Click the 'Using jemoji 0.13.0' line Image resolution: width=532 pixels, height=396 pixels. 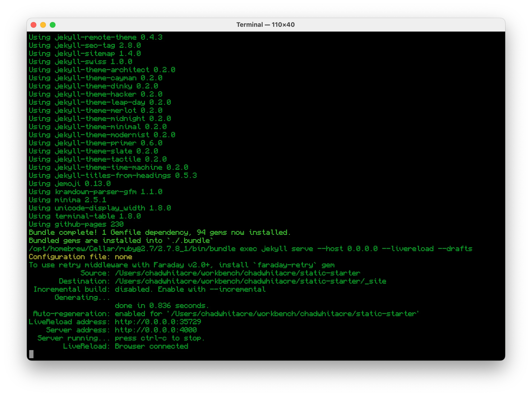pos(70,184)
